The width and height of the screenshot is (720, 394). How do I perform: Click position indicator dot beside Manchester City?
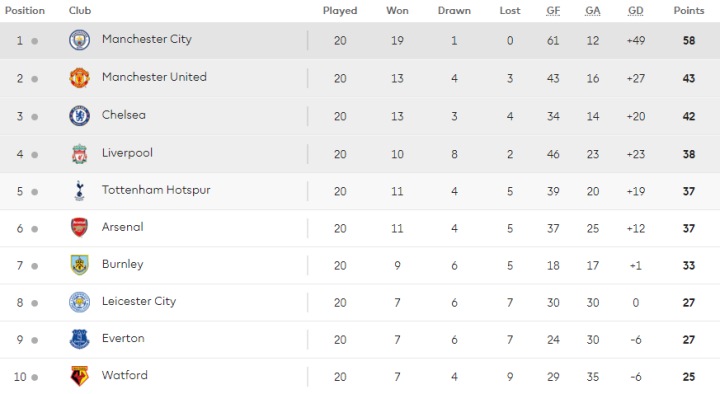coord(34,41)
